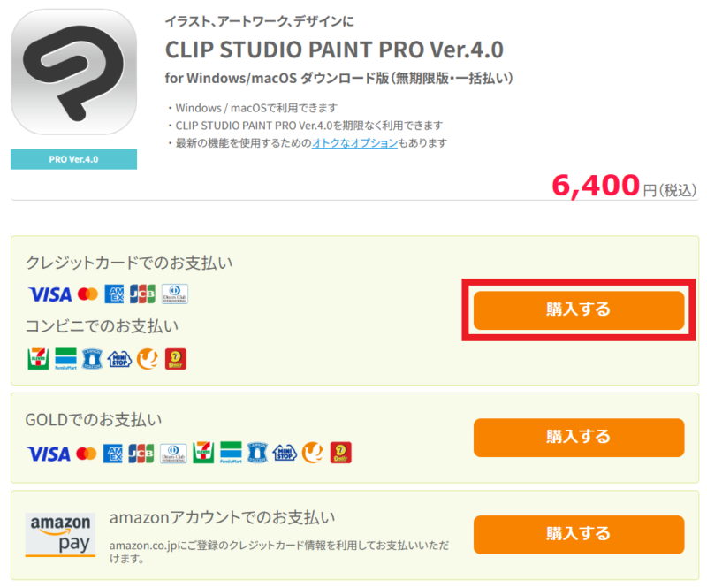Click the PRO Ver.4.0 teal label

[x=73, y=159]
